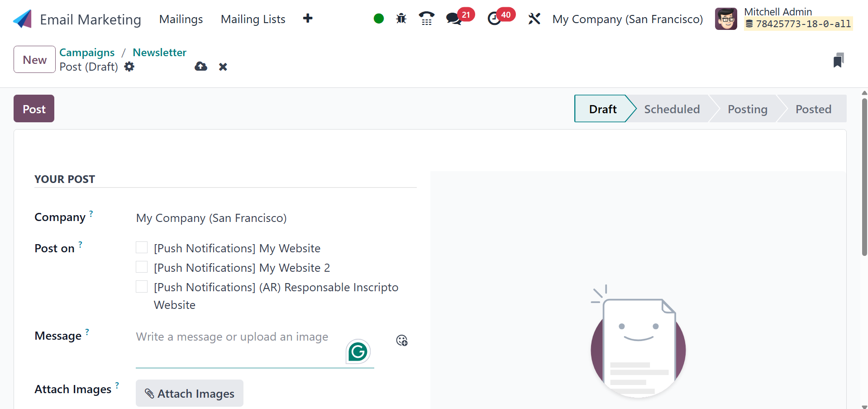868x409 pixels.
Task: Open the Mailings menu
Action: pyautogui.click(x=181, y=19)
